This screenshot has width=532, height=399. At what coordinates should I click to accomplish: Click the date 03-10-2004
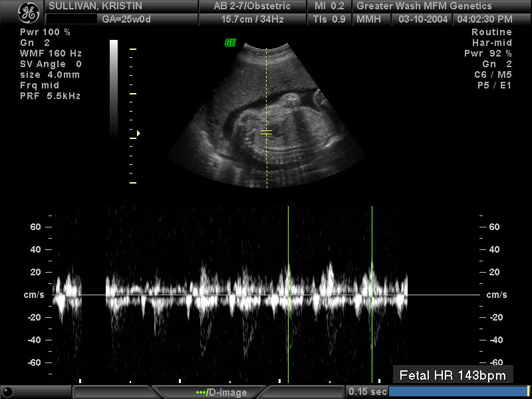pyautogui.click(x=423, y=19)
